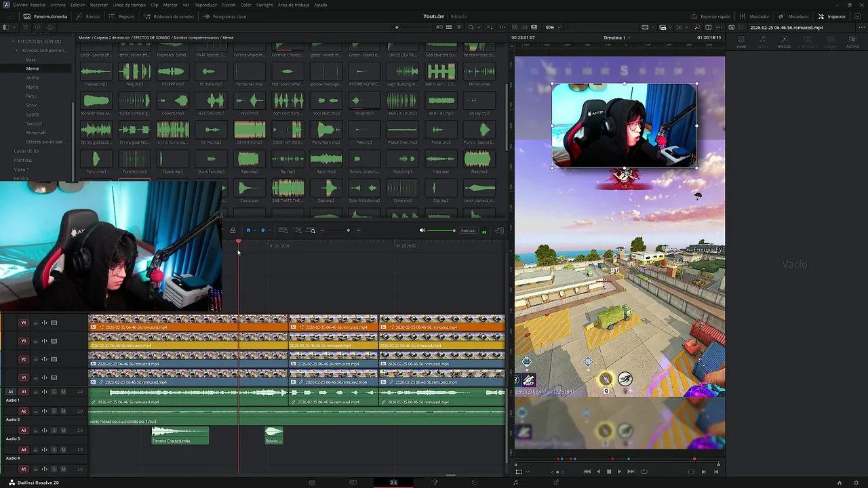This screenshot has width=868, height=488.
Task: Solo audio track A4
Action: pyautogui.click(x=54, y=449)
